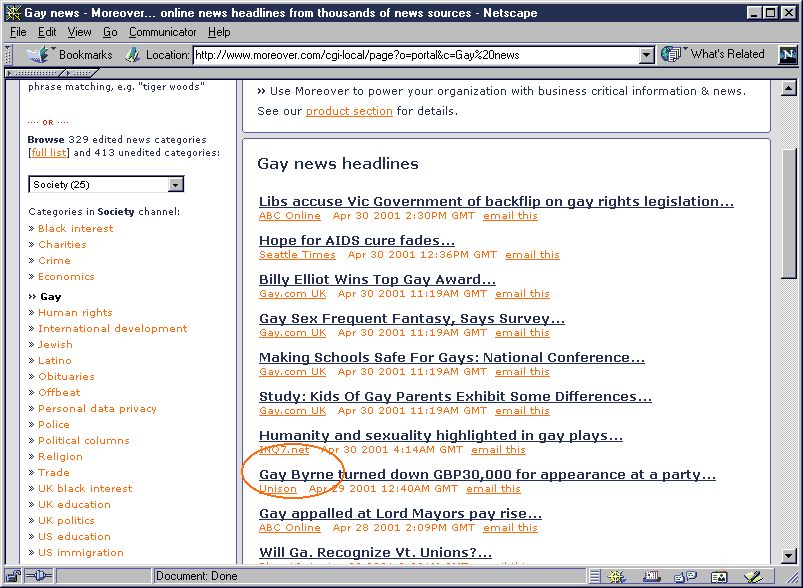The width and height of the screenshot is (803, 588).
Task: Click the Seattle Times source link
Action: [x=297, y=255]
